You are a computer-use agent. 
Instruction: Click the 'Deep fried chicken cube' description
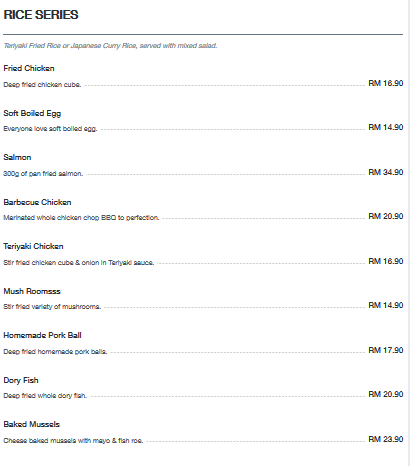[42, 85]
